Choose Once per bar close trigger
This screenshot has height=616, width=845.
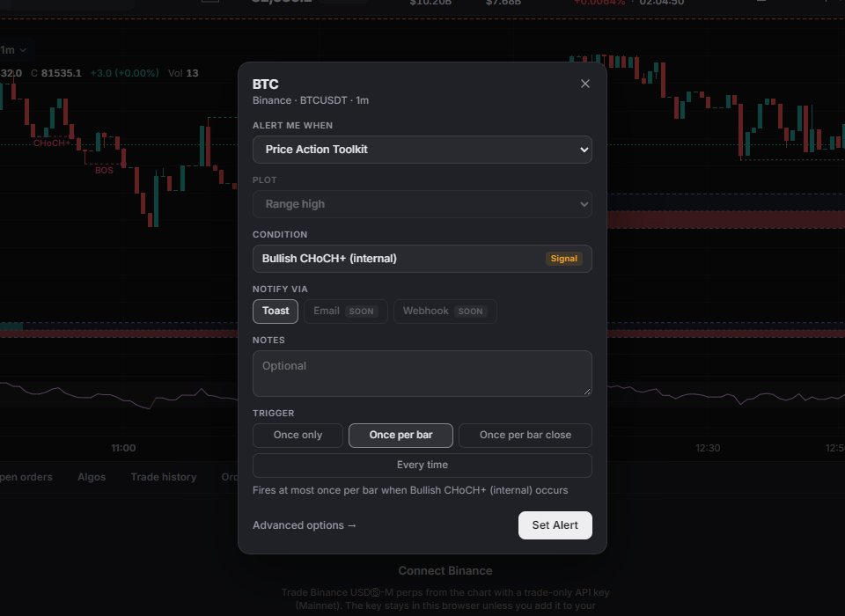click(x=525, y=435)
